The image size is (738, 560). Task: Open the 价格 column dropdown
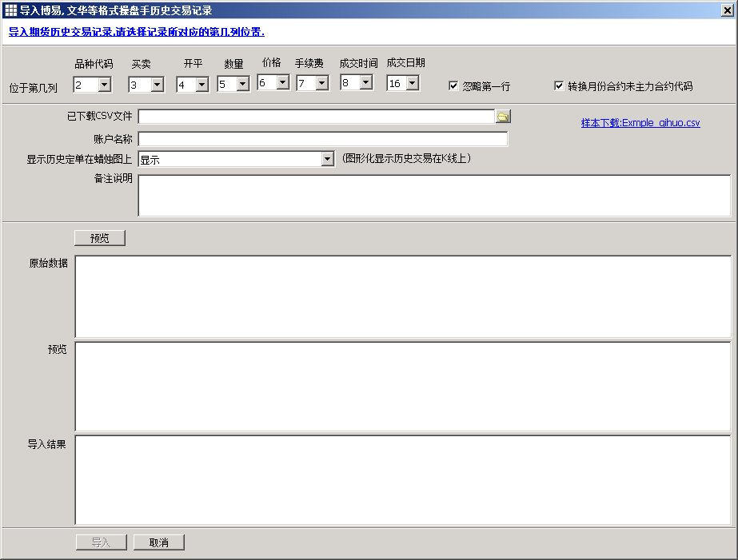[282, 82]
